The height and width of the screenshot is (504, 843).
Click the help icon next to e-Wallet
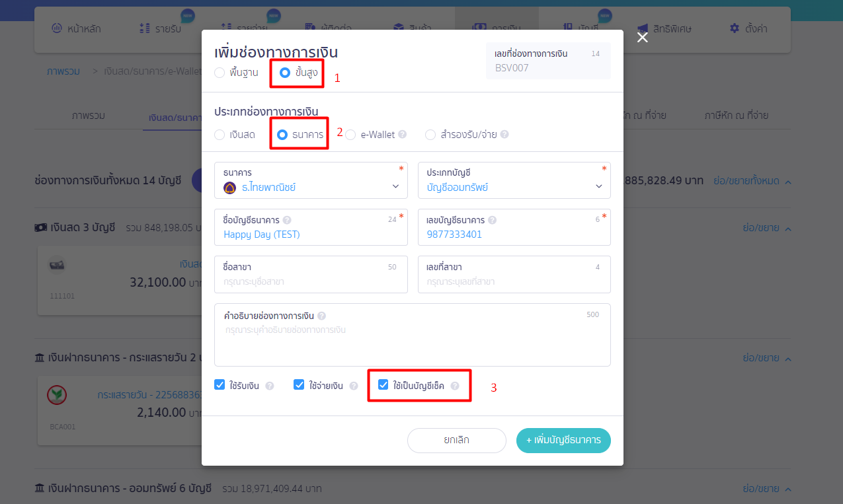point(403,135)
